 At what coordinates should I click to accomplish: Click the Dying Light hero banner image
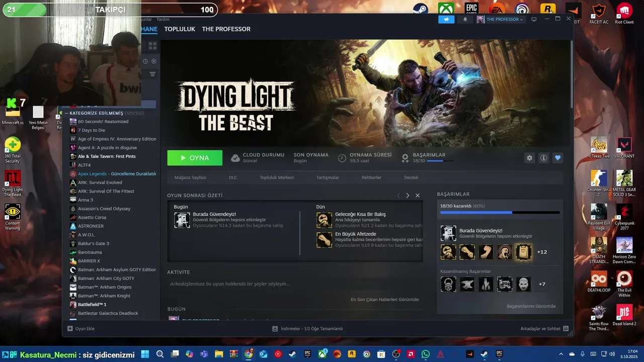click(x=366, y=93)
